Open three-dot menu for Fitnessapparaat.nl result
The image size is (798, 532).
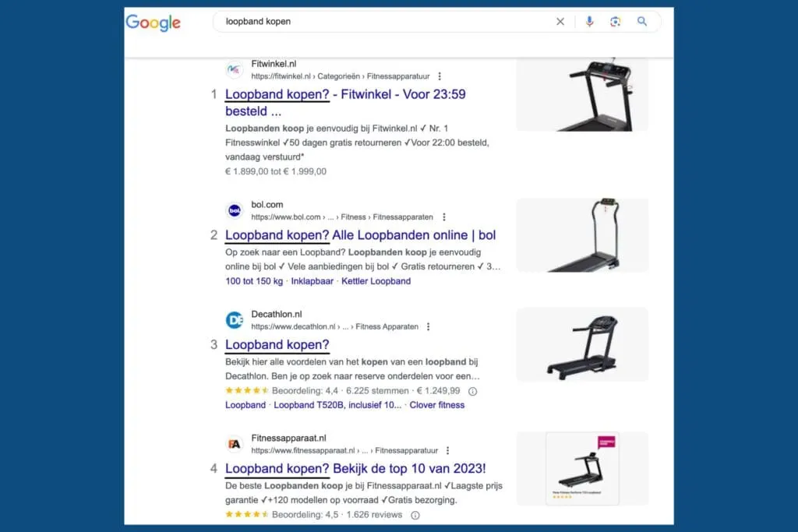(x=448, y=450)
